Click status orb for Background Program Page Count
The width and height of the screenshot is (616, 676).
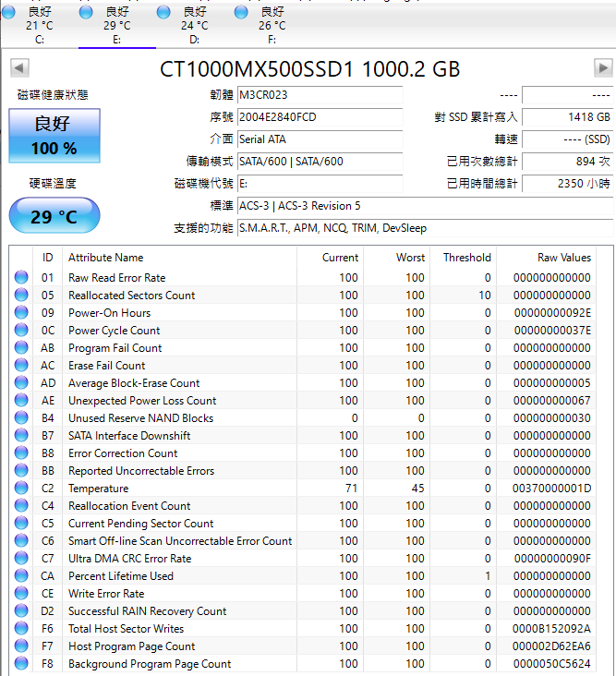21,663
